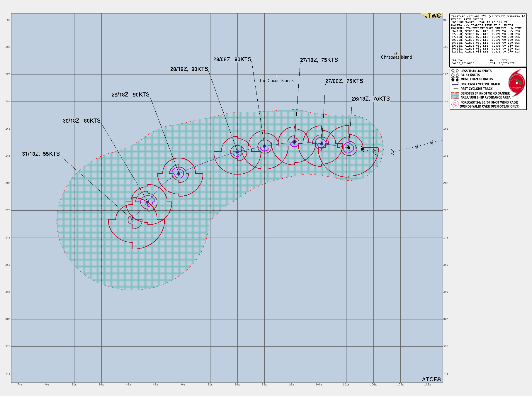The image size is (532, 396).
Task: Click the CPA date '03/27/22Z' value
Action: (x=507, y=63)
